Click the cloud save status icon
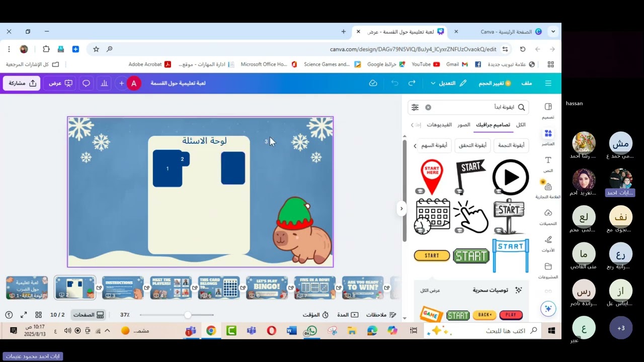This screenshot has height=362, width=644. tap(373, 83)
